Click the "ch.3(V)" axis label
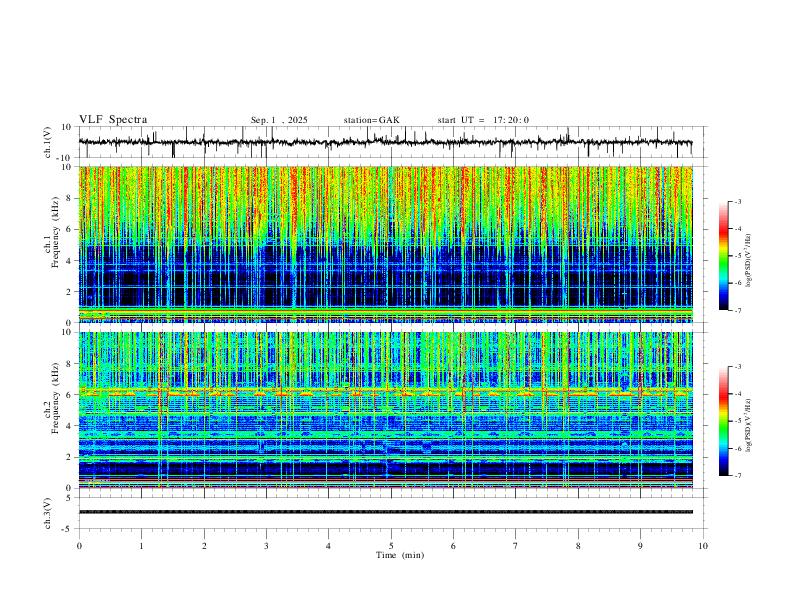Viewport: 792px width, 612px height. (48, 514)
